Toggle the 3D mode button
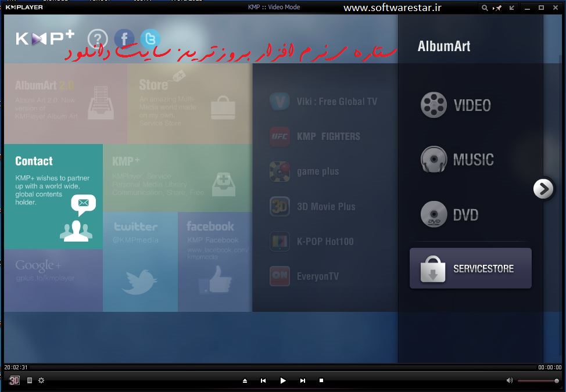The image size is (566, 392). tap(14, 380)
